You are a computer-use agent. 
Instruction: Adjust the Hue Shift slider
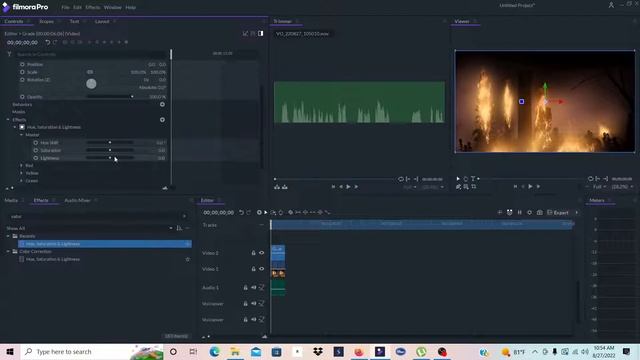tap(109, 142)
